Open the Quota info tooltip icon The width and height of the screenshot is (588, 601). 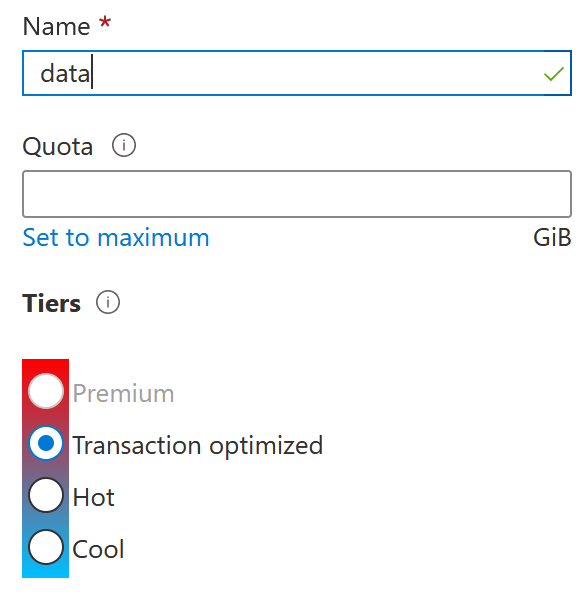tap(123, 145)
